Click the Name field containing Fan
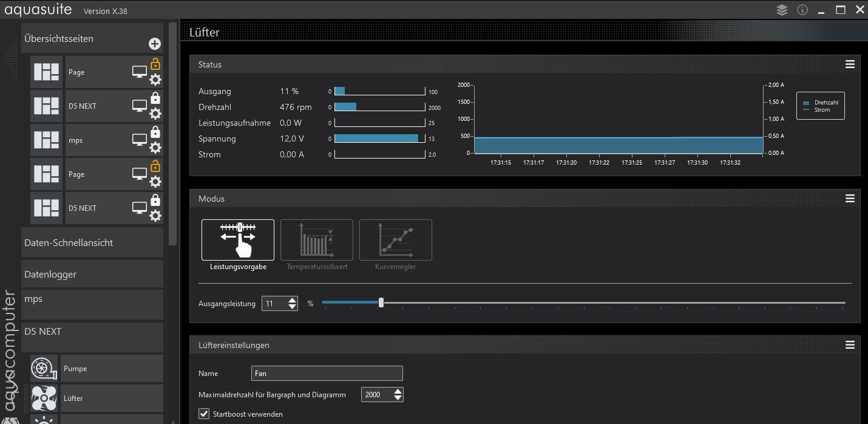Image resolution: width=868 pixels, height=424 pixels. click(327, 373)
